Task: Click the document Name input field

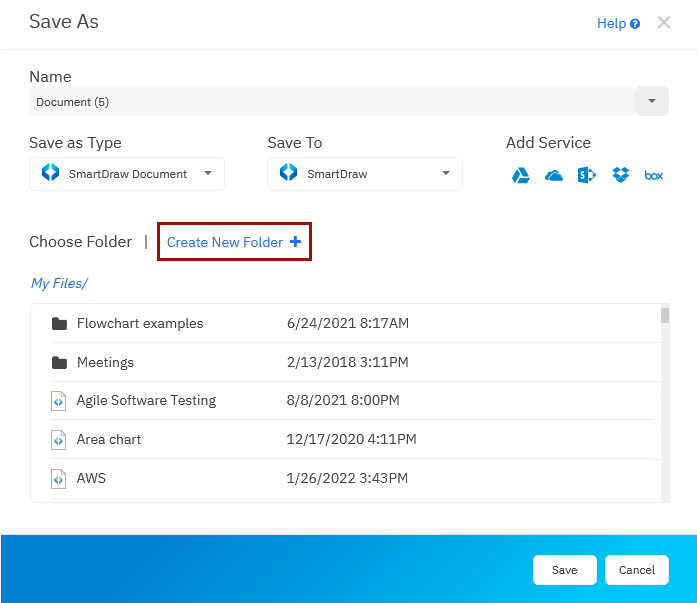Action: [x=330, y=101]
